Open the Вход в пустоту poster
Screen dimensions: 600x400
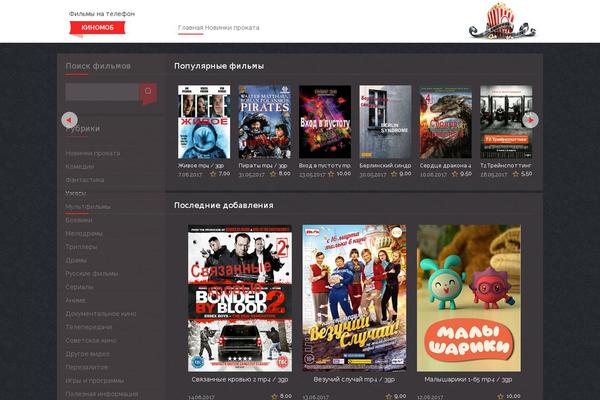(x=325, y=122)
